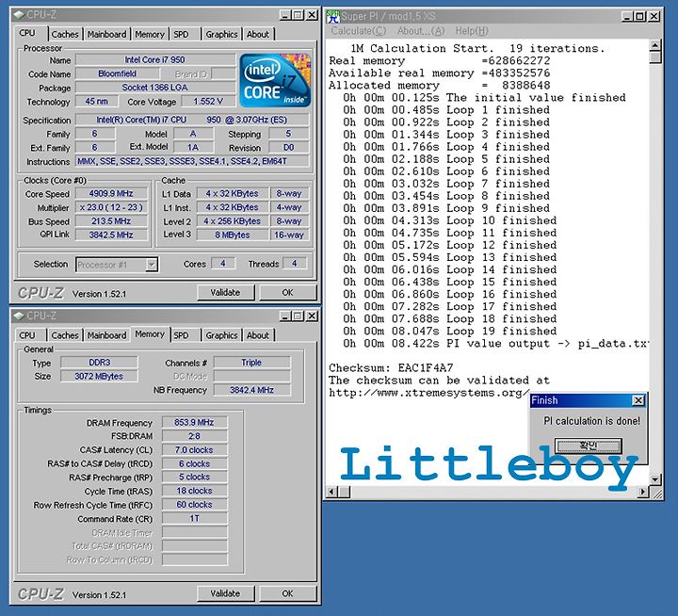Close the Finish dialog
678x616 pixels.
(x=638, y=400)
